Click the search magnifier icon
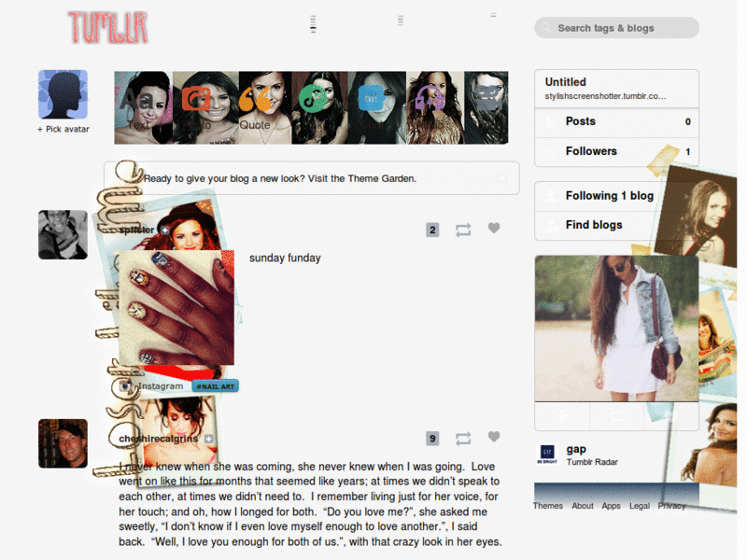Image resolution: width=747 pixels, height=560 pixels. 546,28
